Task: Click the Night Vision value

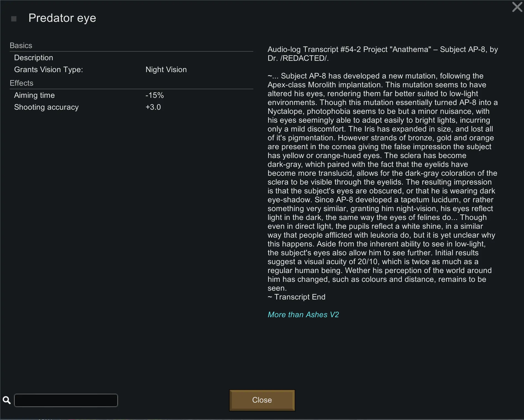Action: click(x=166, y=69)
